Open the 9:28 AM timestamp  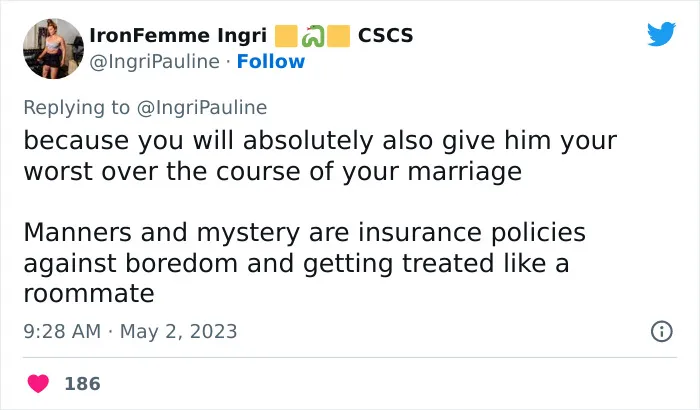point(62,331)
